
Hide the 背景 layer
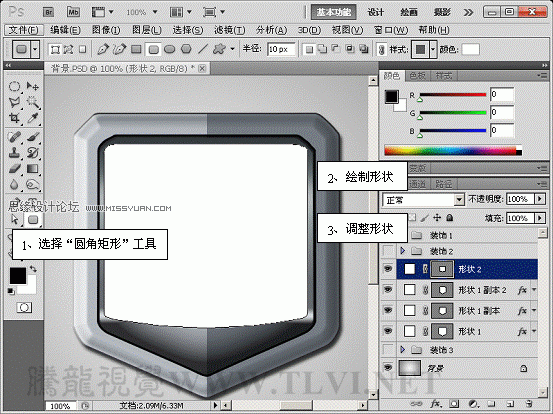coord(388,368)
